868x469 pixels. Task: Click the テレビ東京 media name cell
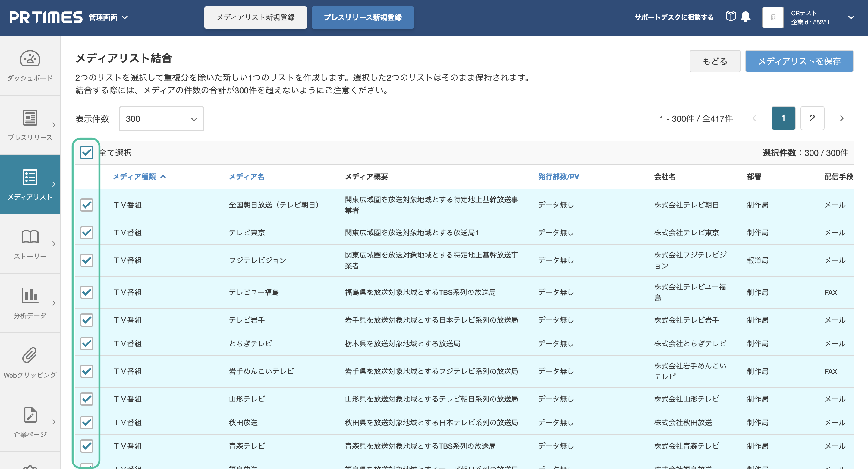[247, 232]
